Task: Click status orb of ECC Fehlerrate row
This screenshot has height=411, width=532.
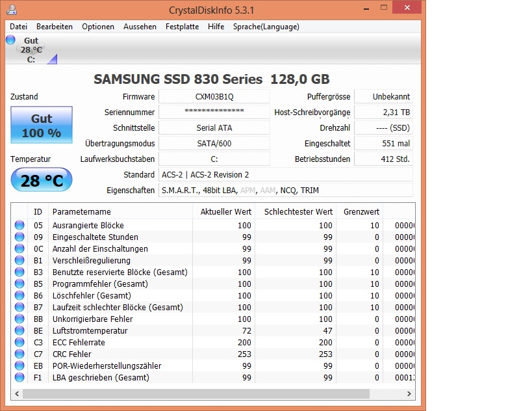Action: tap(19, 342)
